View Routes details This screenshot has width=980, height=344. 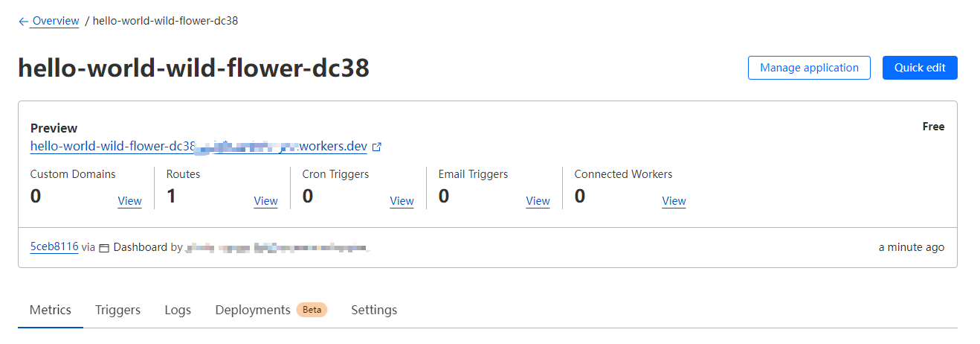coord(265,201)
